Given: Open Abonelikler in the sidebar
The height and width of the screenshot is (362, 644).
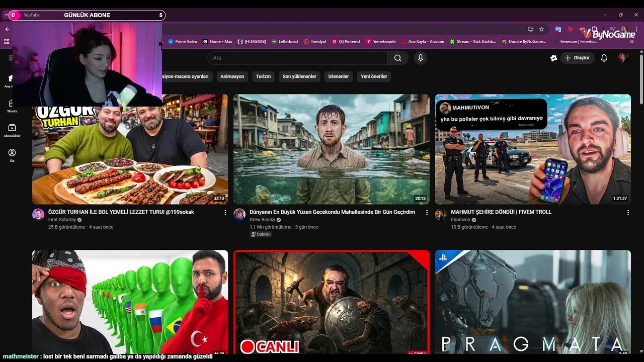Looking at the screenshot, I should pyautogui.click(x=12, y=131).
